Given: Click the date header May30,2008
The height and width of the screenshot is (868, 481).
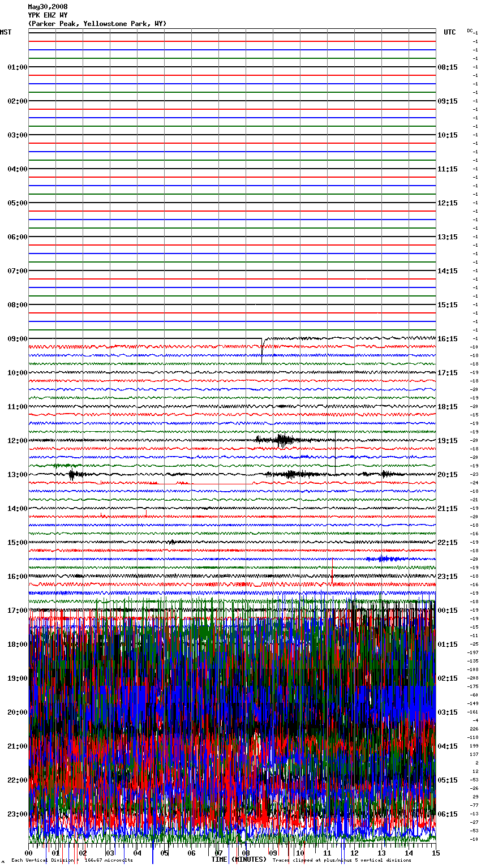Looking at the screenshot, I should (48, 7).
